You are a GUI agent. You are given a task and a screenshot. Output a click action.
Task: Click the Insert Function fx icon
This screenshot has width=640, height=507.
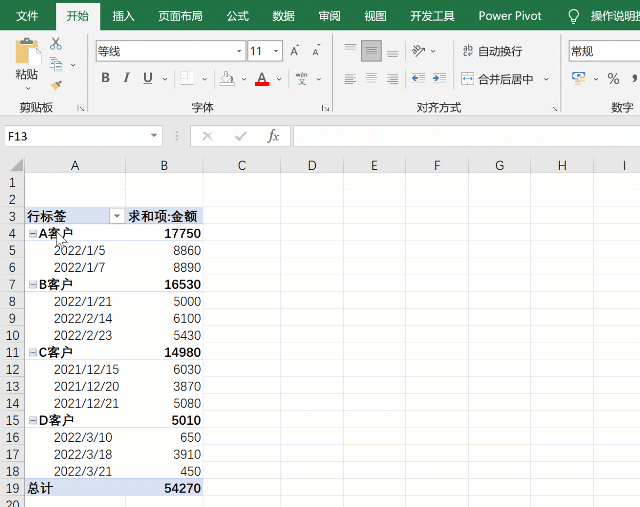pyautogui.click(x=273, y=136)
